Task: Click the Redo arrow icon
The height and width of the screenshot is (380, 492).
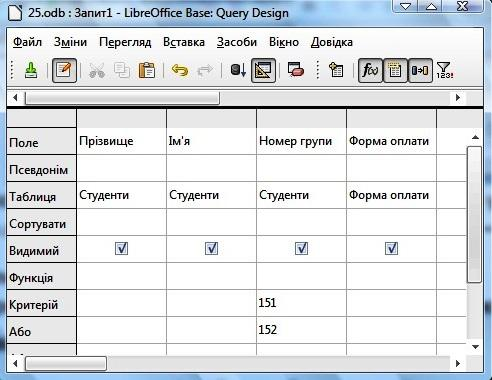Action: 205,70
